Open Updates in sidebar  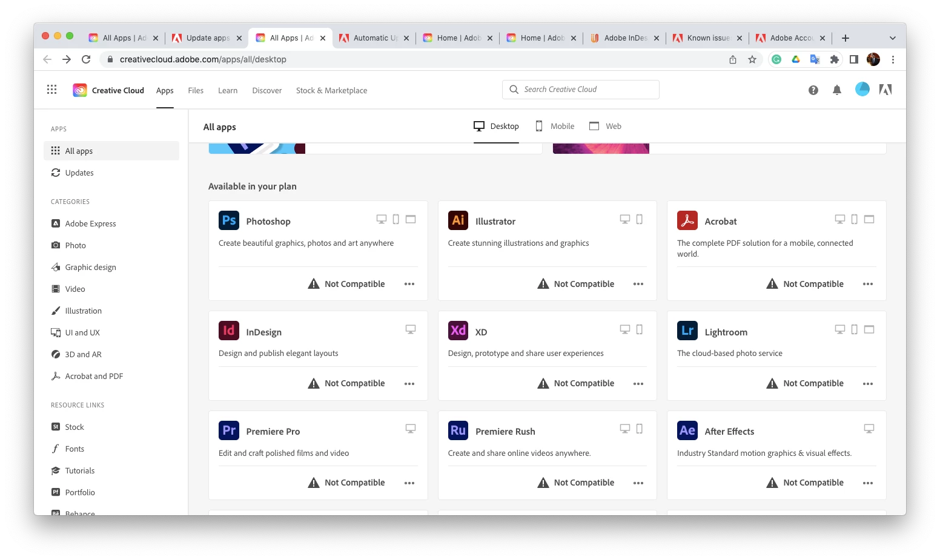(x=111, y=173)
